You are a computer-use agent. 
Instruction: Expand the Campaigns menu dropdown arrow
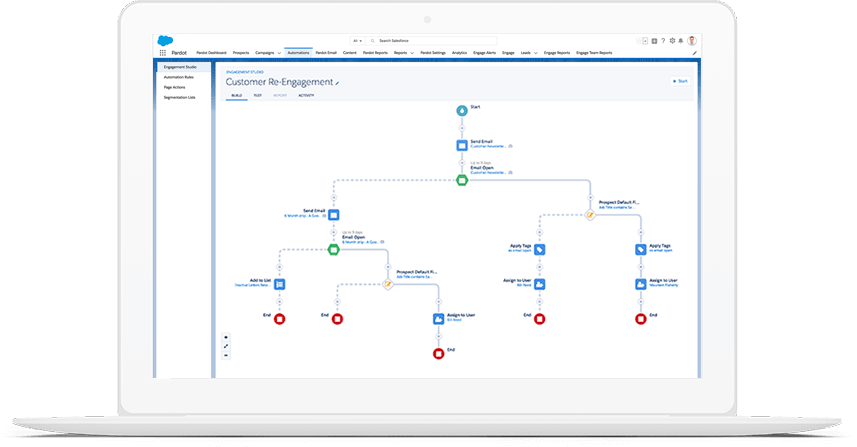point(277,52)
